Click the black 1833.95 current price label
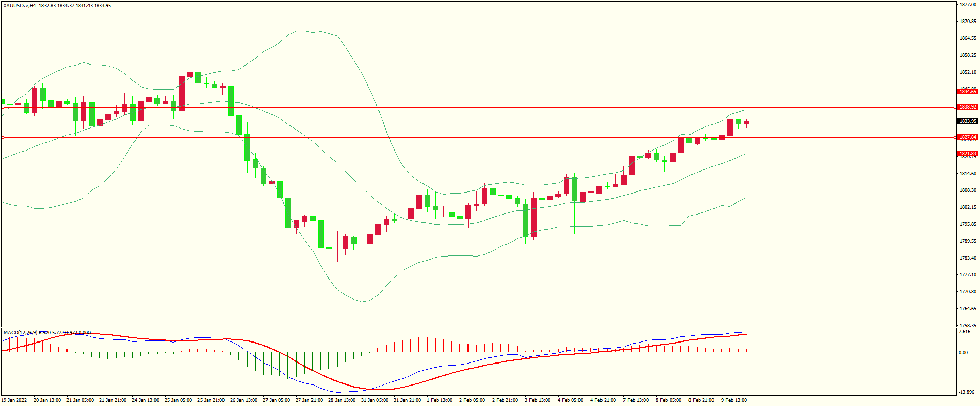Image resolution: width=980 pixels, height=406 pixels. (x=967, y=121)
